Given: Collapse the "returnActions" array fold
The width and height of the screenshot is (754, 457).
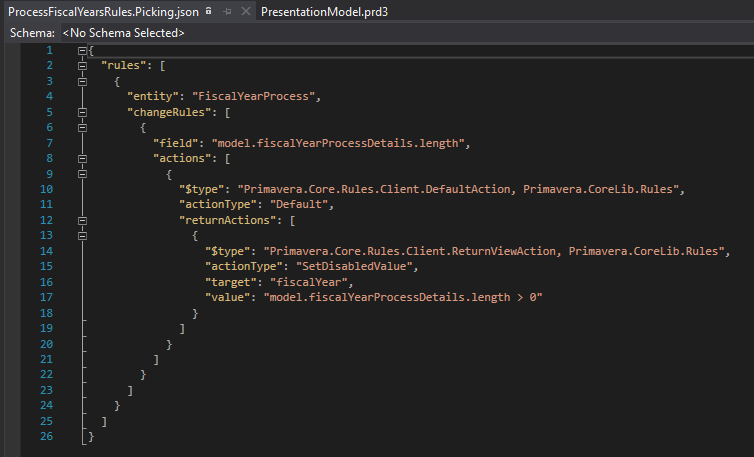Looking at the screenshot, I should point(82,220).
